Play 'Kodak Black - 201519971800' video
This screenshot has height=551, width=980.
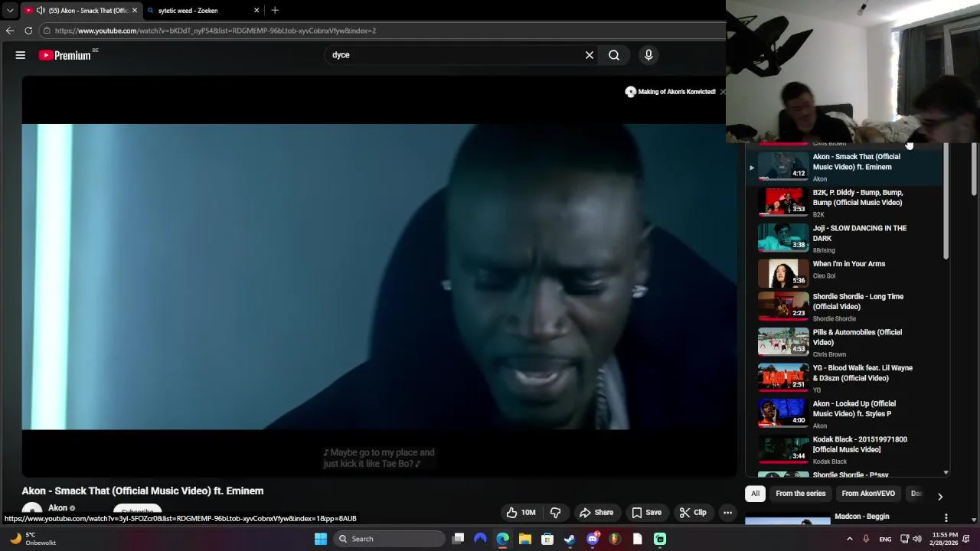pos(845,450)
